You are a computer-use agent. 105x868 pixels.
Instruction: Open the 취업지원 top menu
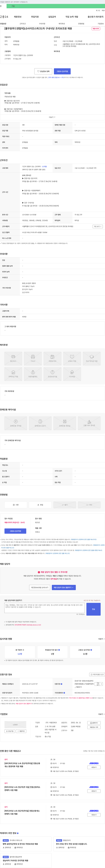point(35,17)
